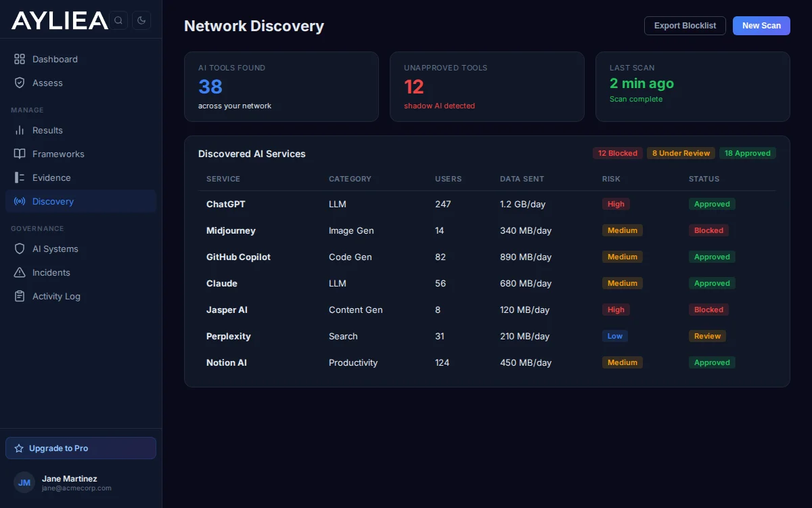Open the search icon in the top bar

(118, 20)
